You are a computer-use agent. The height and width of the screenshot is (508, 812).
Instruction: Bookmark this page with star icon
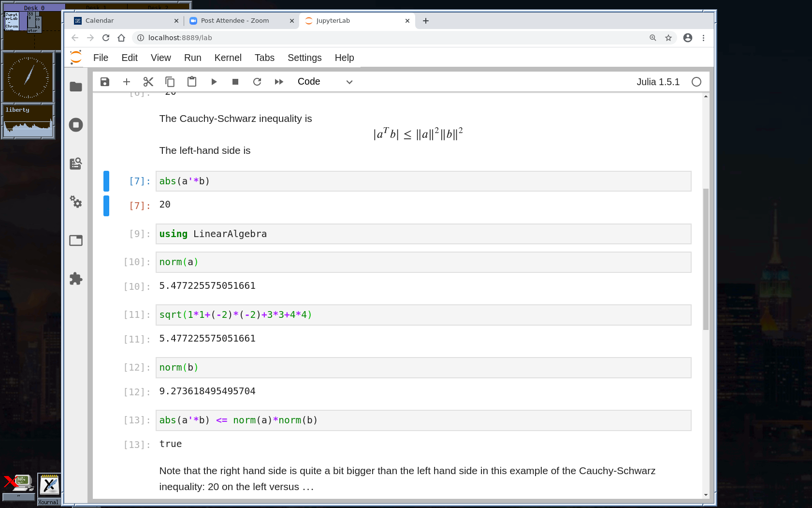(668, 38)
